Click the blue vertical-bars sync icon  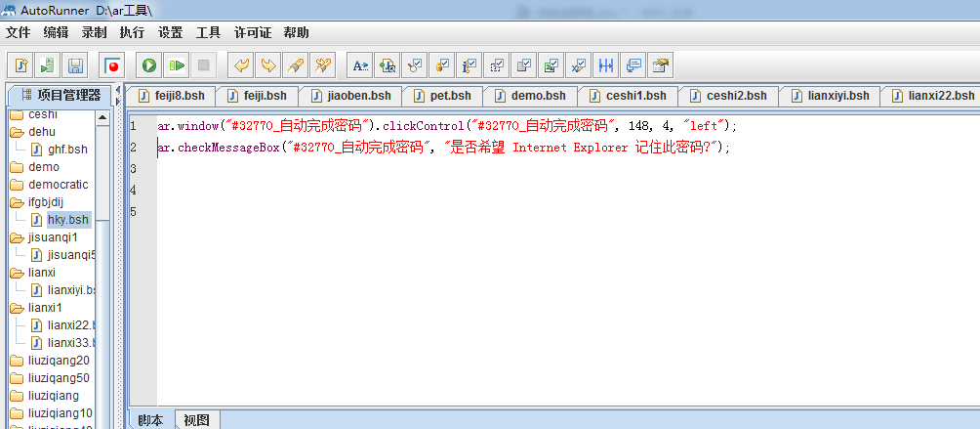[x=606, y=64]
